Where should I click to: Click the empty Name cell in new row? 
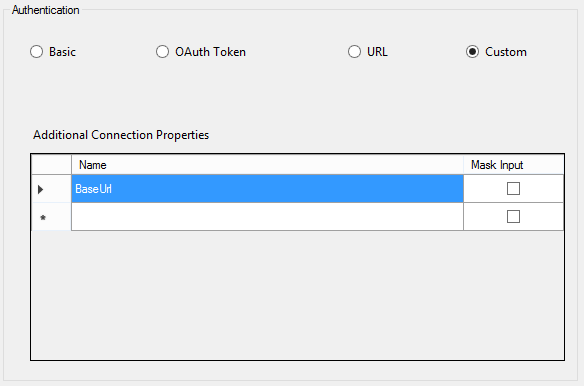point(267,216)
